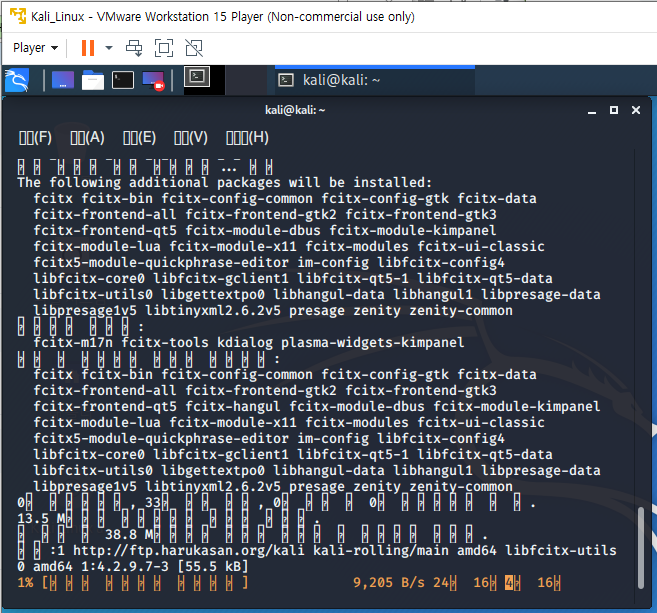Click the kali@kali: ~ terminal title bar

coord(295,110)
